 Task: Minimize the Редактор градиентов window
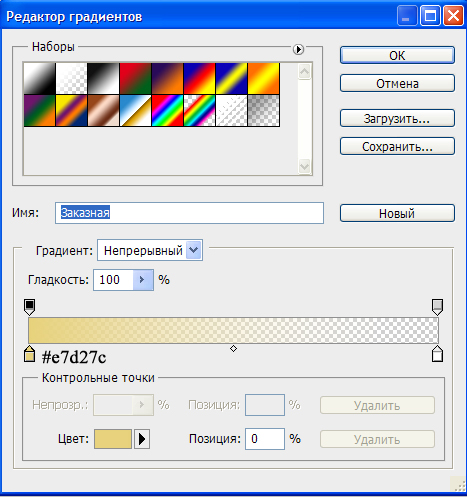click(x=407, y=16)
